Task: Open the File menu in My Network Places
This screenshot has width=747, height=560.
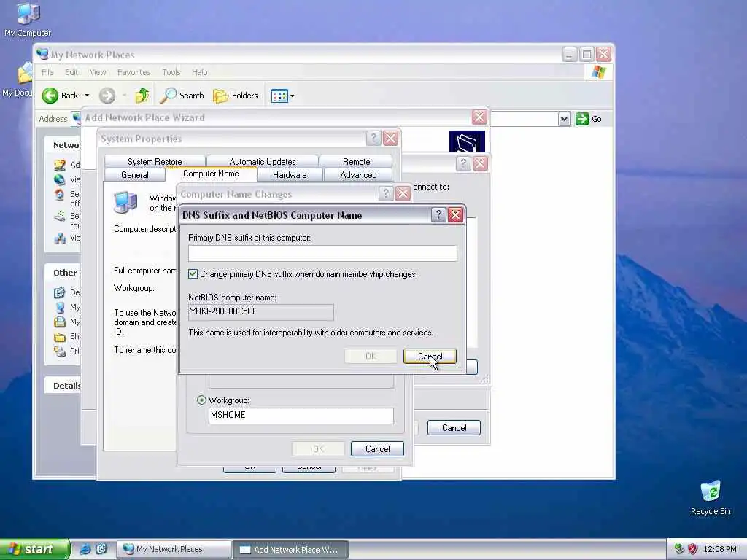Action: point(47,72)
